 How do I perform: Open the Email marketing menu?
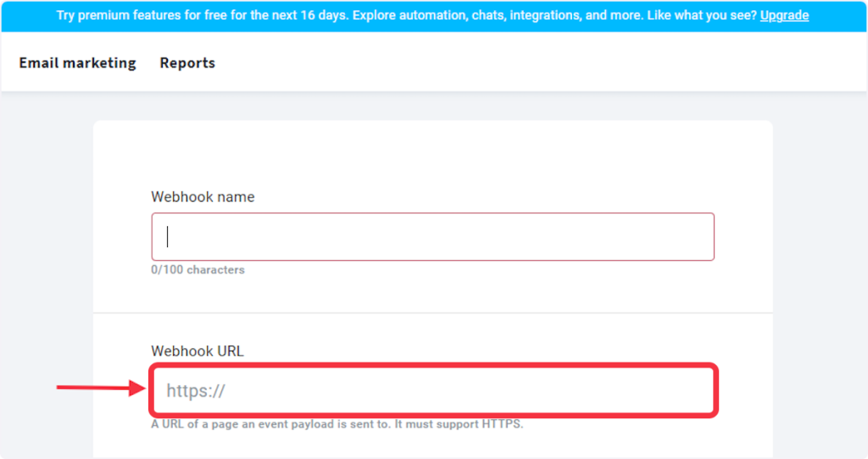point(77,63)
